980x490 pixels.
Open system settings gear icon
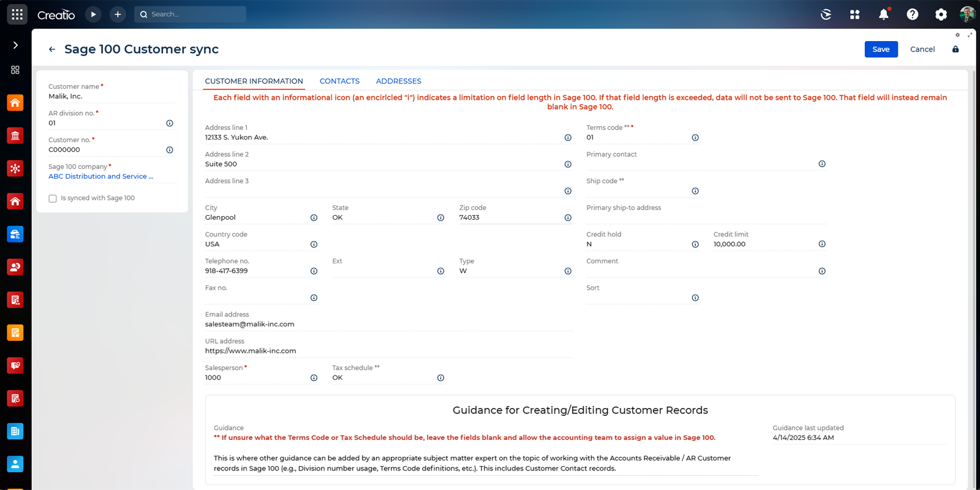941,14
